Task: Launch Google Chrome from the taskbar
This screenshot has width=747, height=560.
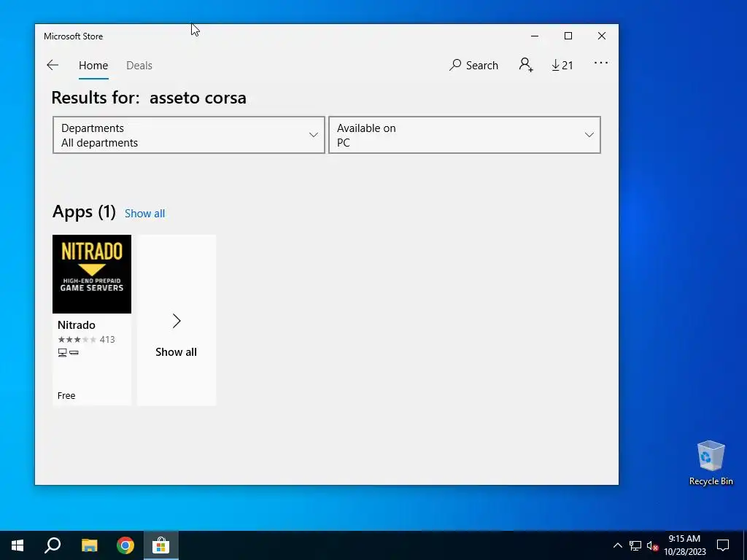Action: (125, 545)
